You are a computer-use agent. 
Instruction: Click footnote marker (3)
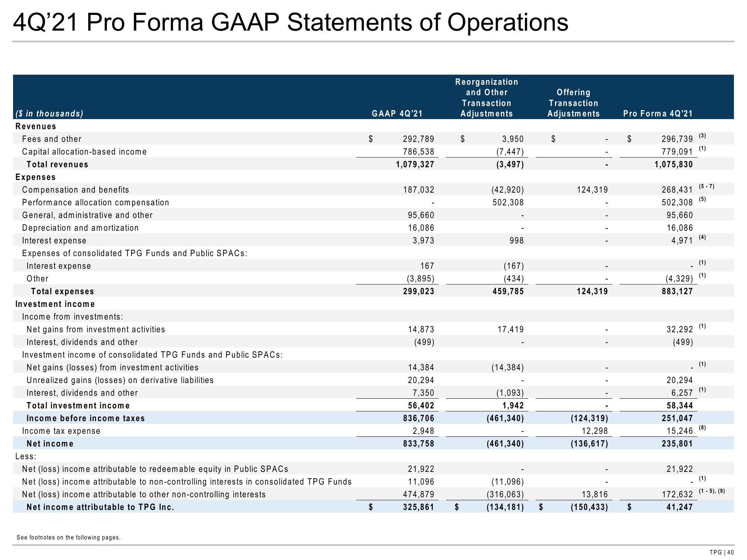[702, 136]
